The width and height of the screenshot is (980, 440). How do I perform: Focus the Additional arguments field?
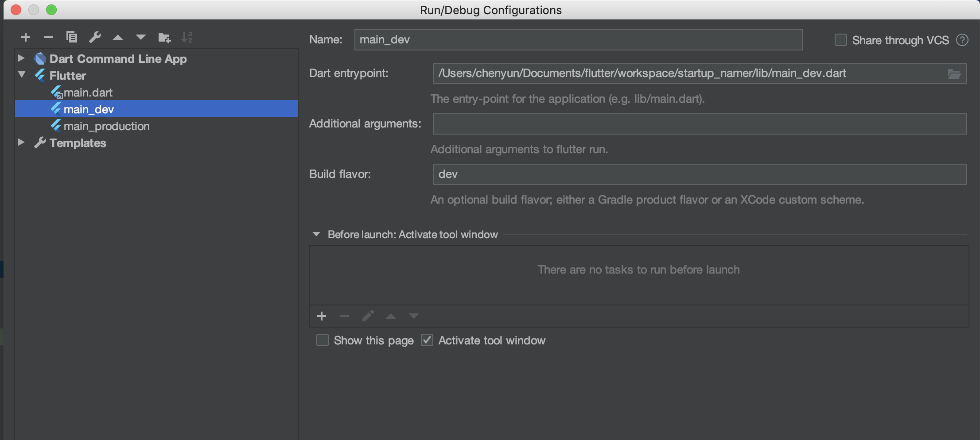tap(699, 124)
